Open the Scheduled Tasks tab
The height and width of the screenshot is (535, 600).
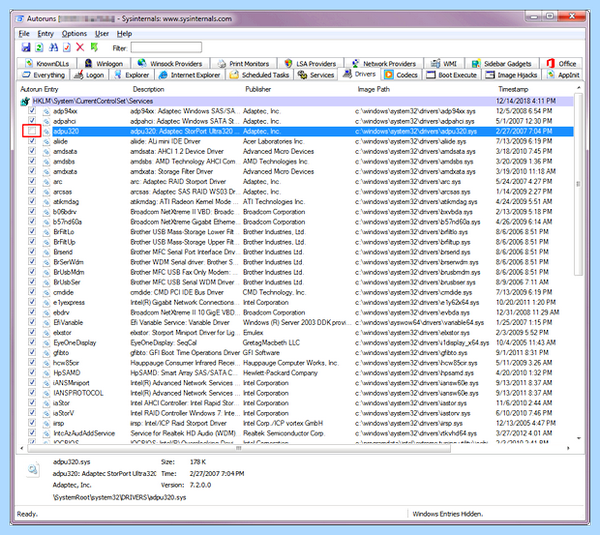click(259, 75)
